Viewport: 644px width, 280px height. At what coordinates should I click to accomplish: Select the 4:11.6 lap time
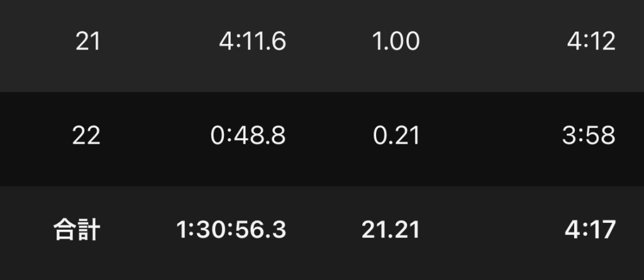point(252,42)
